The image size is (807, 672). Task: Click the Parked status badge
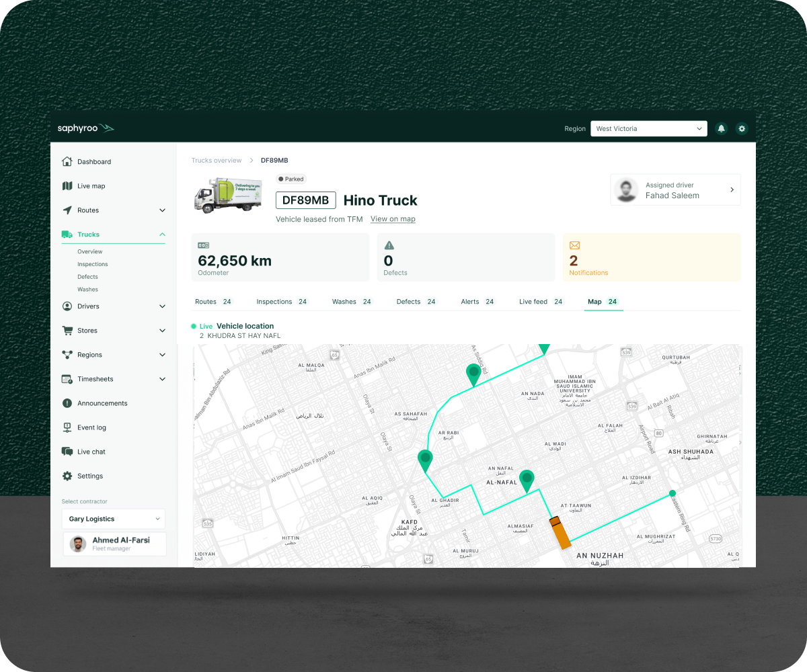[291, 179]
